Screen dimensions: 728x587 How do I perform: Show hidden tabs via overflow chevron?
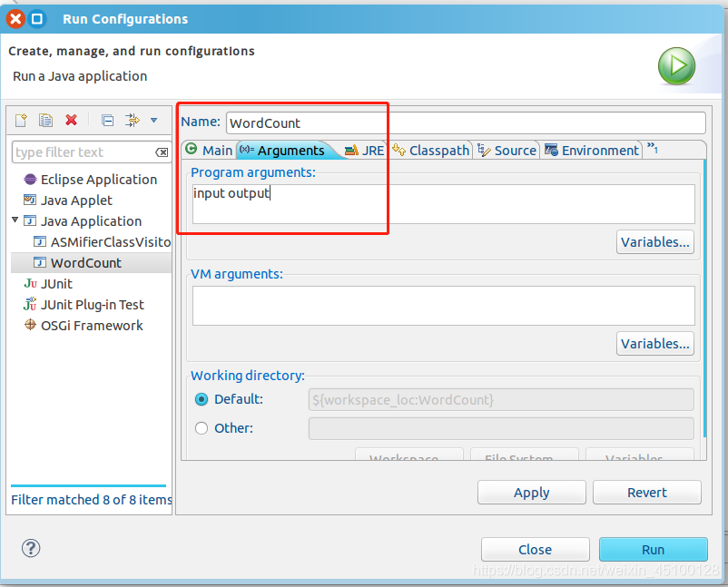click(653, 148)
